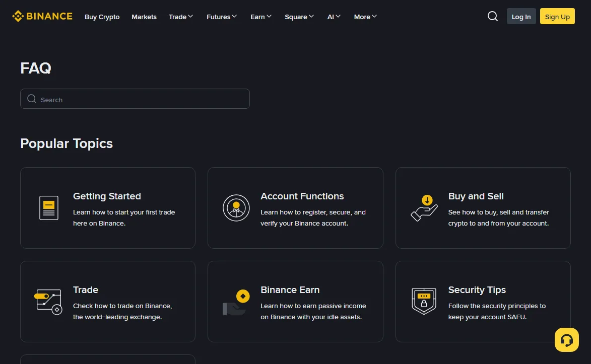The image size is (591, 364).
Task: Click 'See how to buy, sell and transfer' text
Action: (499, 212)
